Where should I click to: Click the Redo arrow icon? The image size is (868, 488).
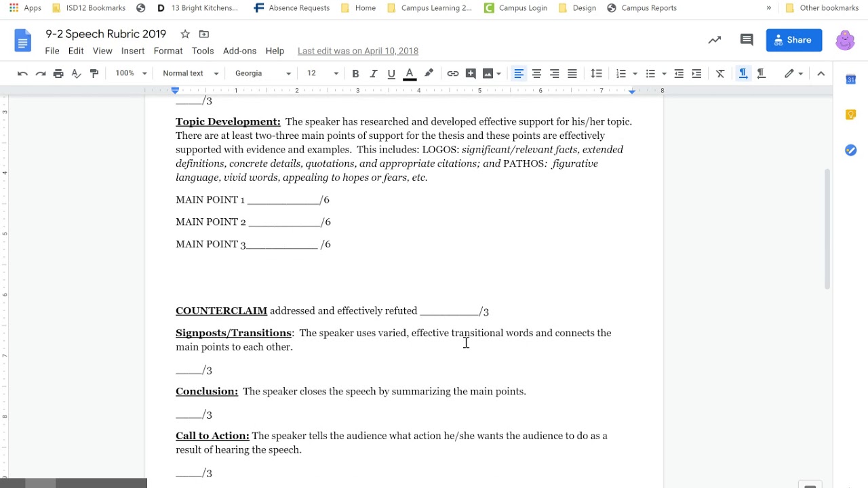pyautogui.click(x=41, y=73)
